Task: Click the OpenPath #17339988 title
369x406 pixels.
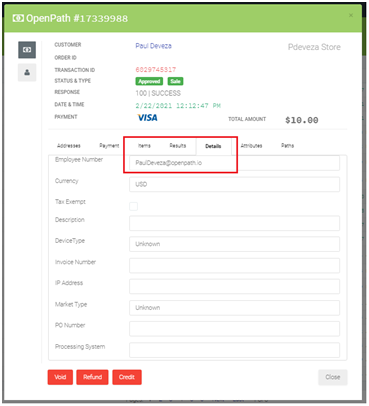Action: [x=77, y=18]
